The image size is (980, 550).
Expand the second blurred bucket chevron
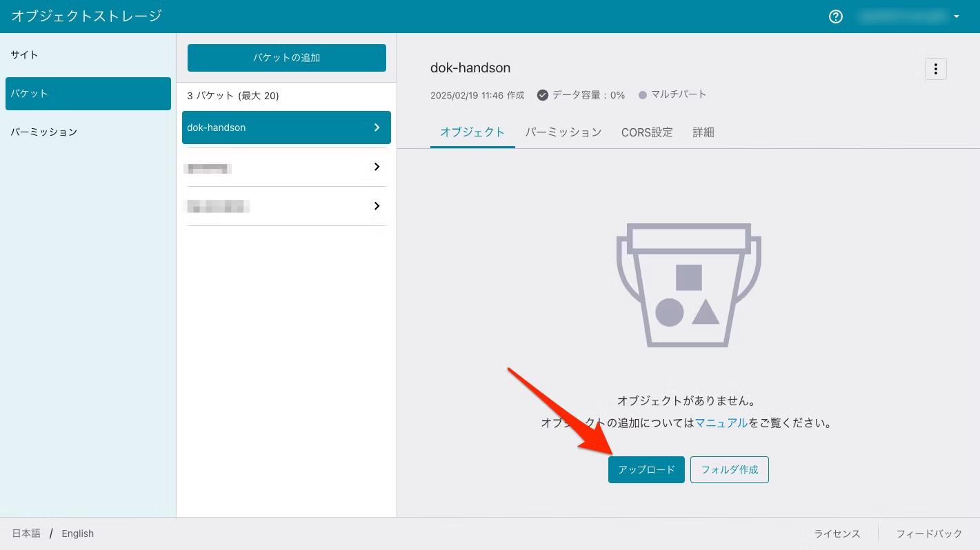(377, 167)
